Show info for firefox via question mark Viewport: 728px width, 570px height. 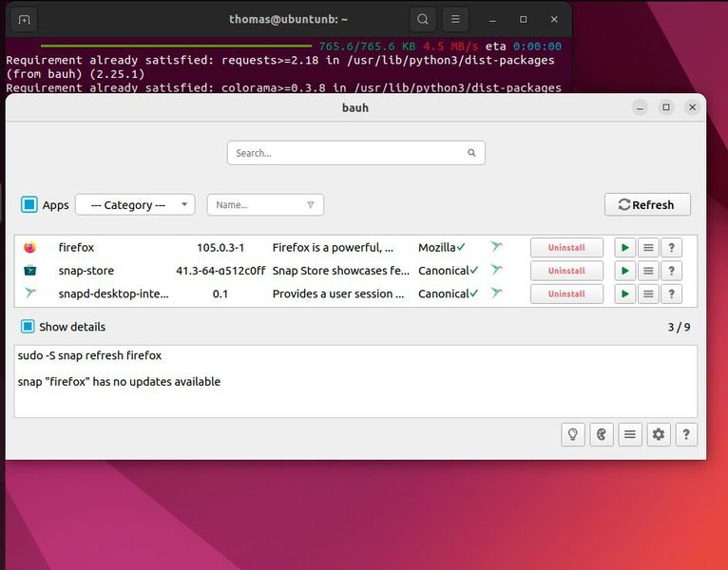click(671, 247)
